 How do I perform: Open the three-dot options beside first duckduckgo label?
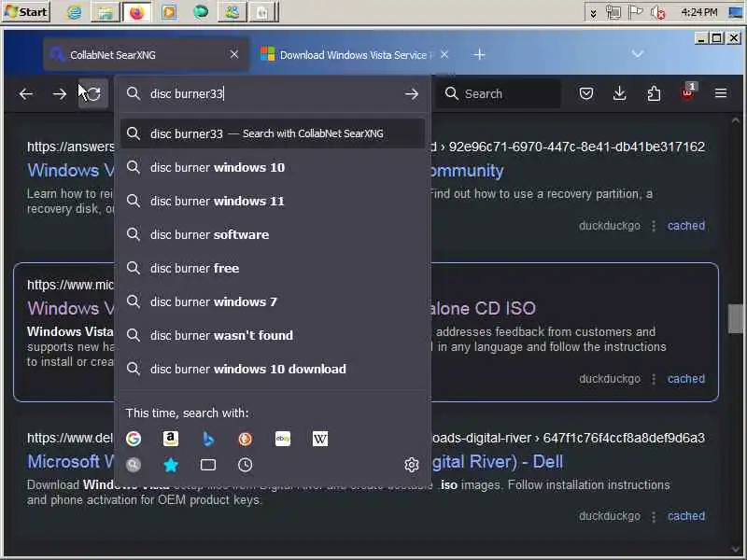[x=654, y=226]
